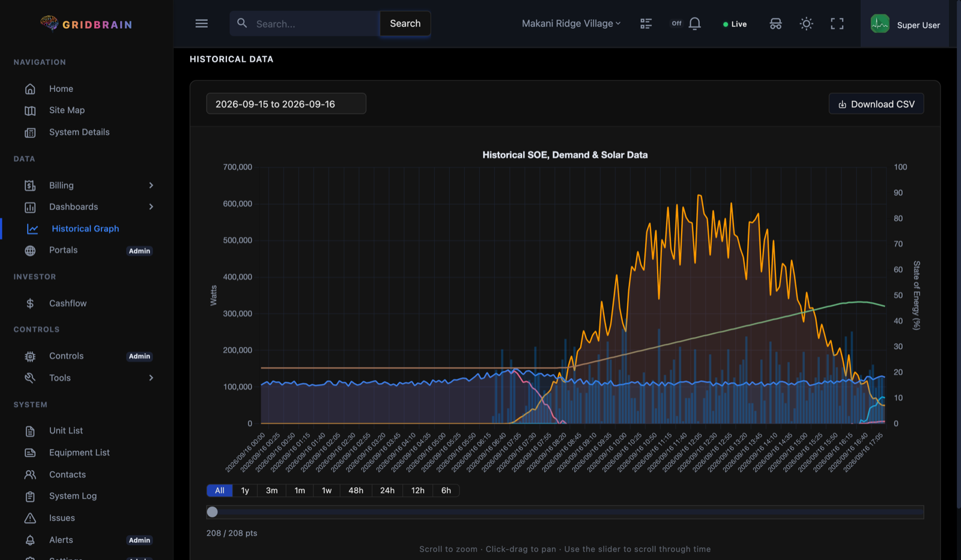Focus the Search input field
The image size is (961, 560).
point(305,23)
